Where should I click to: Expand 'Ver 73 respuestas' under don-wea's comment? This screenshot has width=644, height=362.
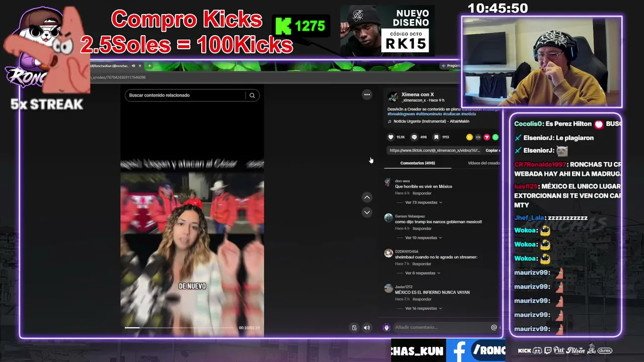pos(423,203)
